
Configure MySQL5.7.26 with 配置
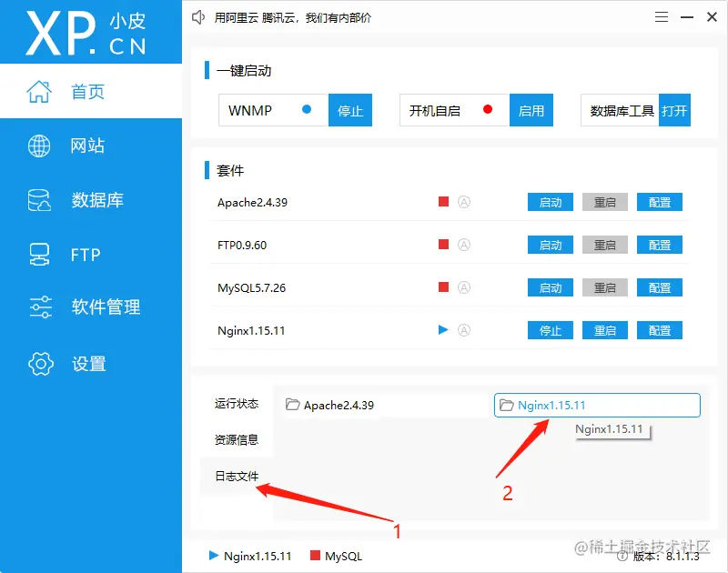click(x=659, y=287)
